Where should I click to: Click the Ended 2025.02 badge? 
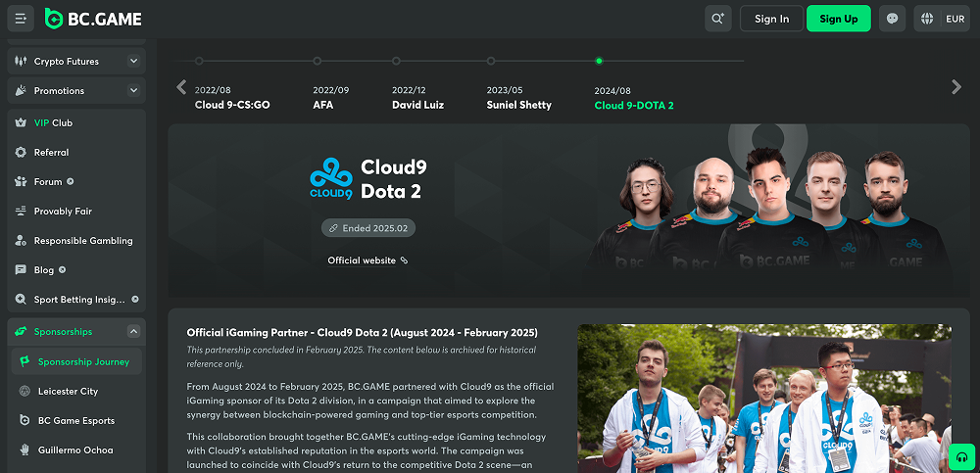point(368,228)
